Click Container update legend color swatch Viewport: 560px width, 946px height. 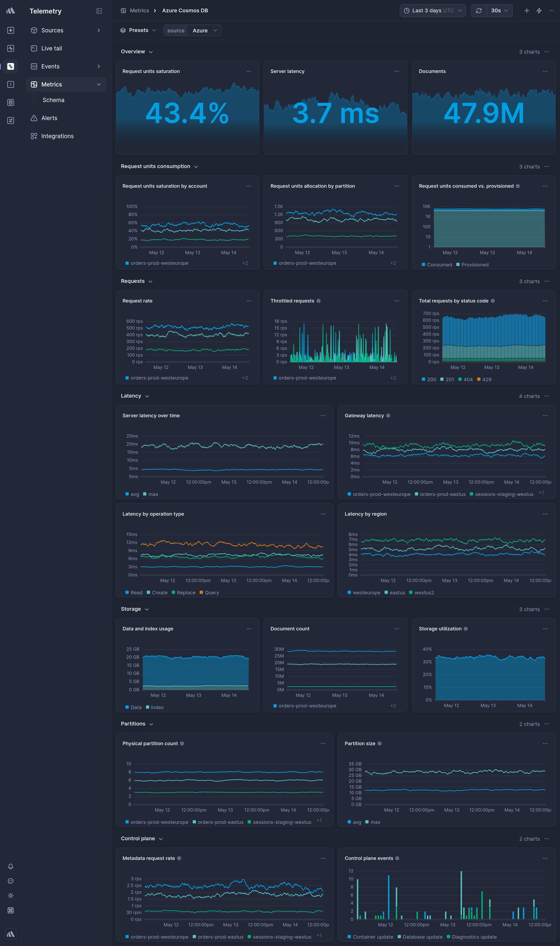point(350,937)
